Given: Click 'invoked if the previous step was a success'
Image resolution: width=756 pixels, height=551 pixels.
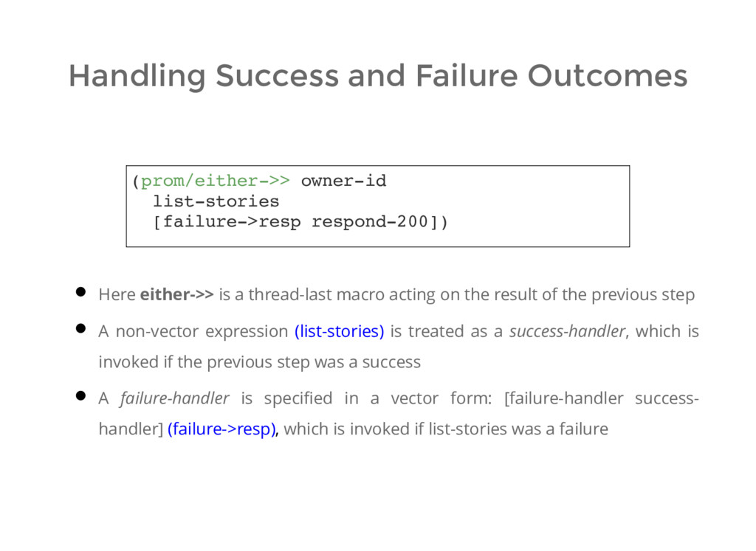Looking at the screenshot, I should (x=259, y=362).
